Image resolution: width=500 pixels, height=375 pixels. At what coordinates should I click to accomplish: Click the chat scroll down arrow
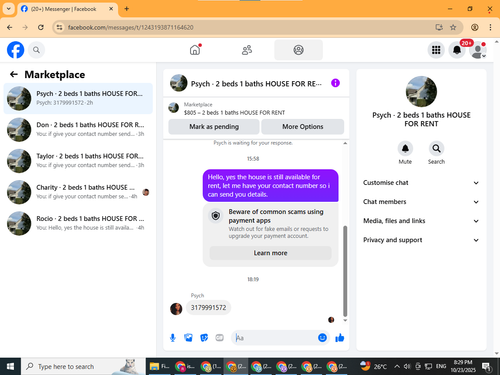tap(345, 320)
